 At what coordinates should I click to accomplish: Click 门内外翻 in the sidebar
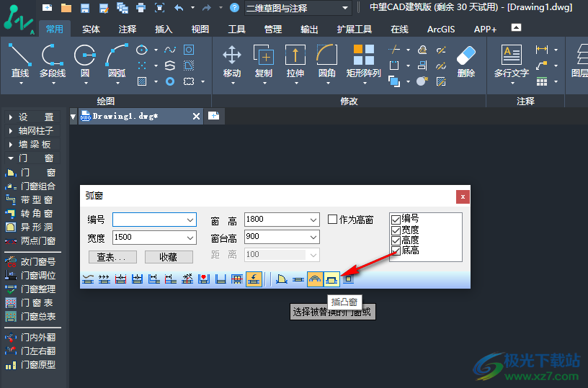30,338
